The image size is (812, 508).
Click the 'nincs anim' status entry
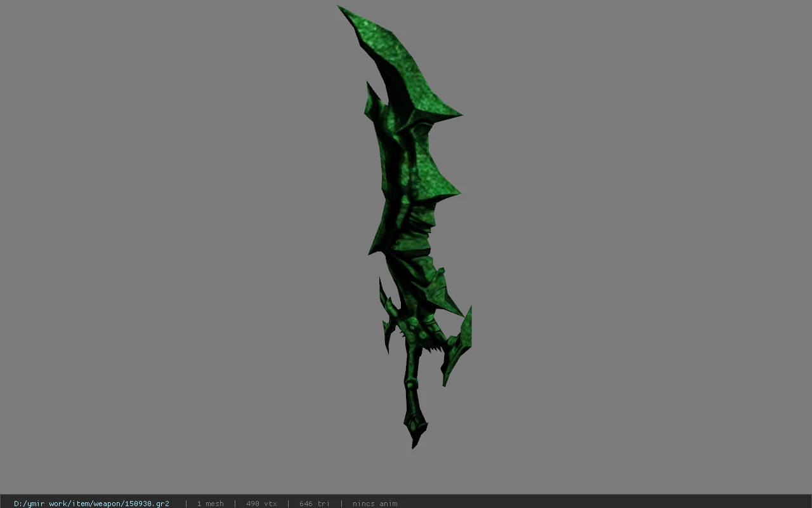375,504
